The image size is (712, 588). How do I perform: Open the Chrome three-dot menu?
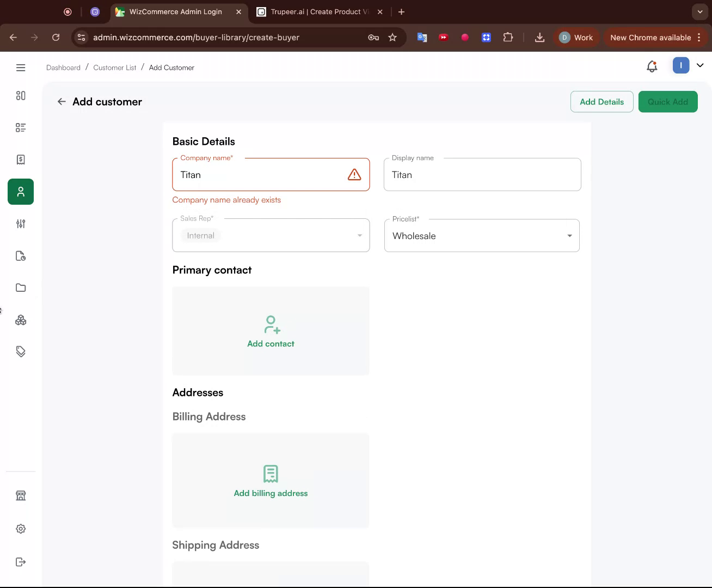coord(699,38)
